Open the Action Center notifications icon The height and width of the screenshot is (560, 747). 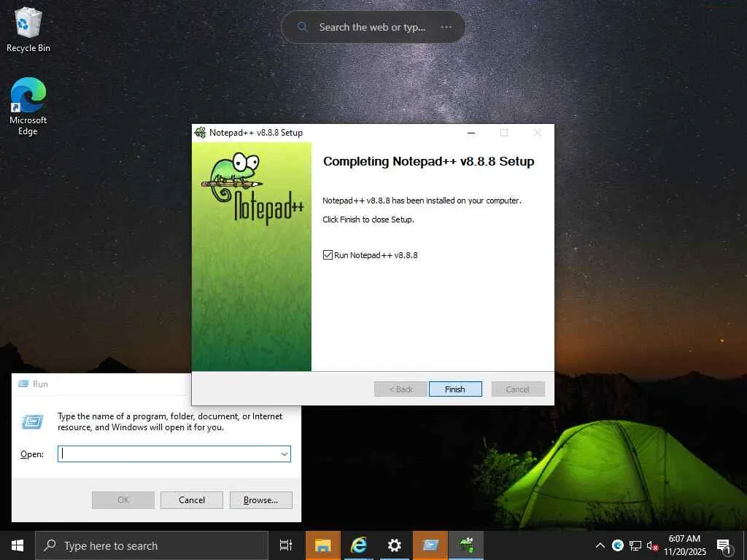point(724,547)
